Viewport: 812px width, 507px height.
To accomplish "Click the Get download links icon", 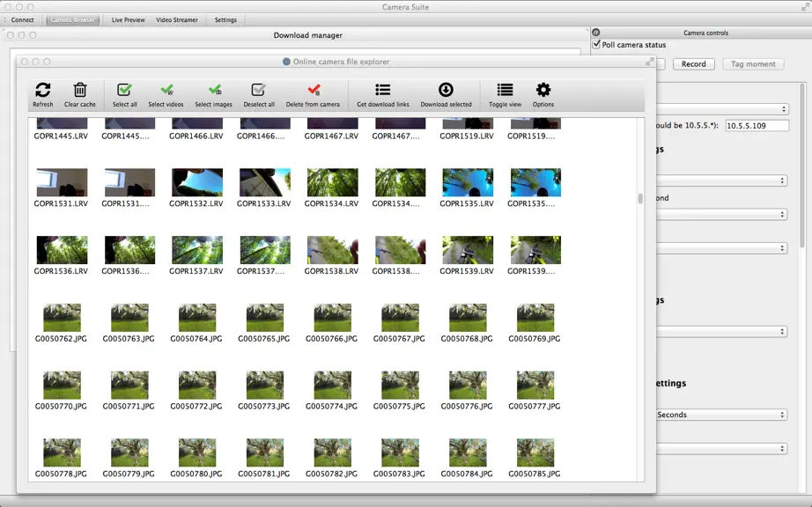I will (x=383, y=90).
